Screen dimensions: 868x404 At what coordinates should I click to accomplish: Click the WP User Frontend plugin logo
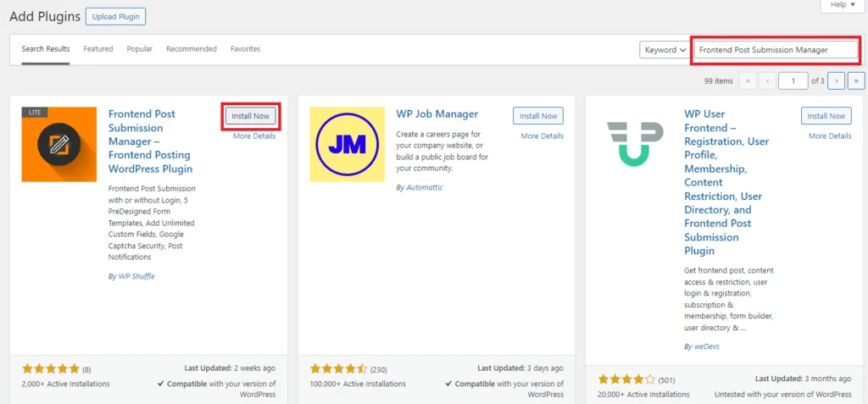635,145
